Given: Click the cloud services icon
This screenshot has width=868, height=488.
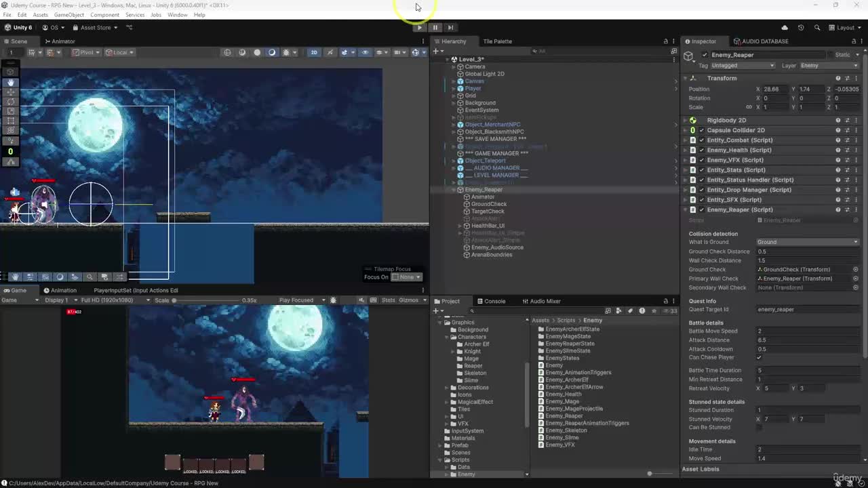Looking at the screenshot, I should coord(785,28).
